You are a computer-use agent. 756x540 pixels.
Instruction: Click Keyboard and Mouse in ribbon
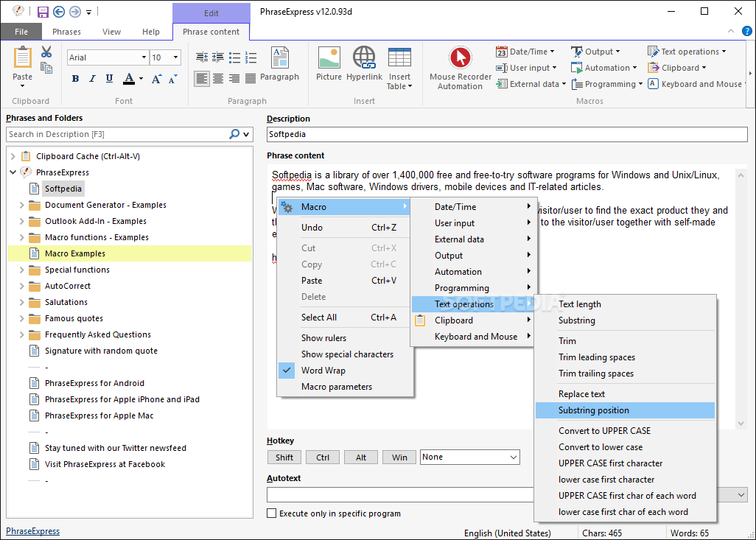[x=697, y=84]
